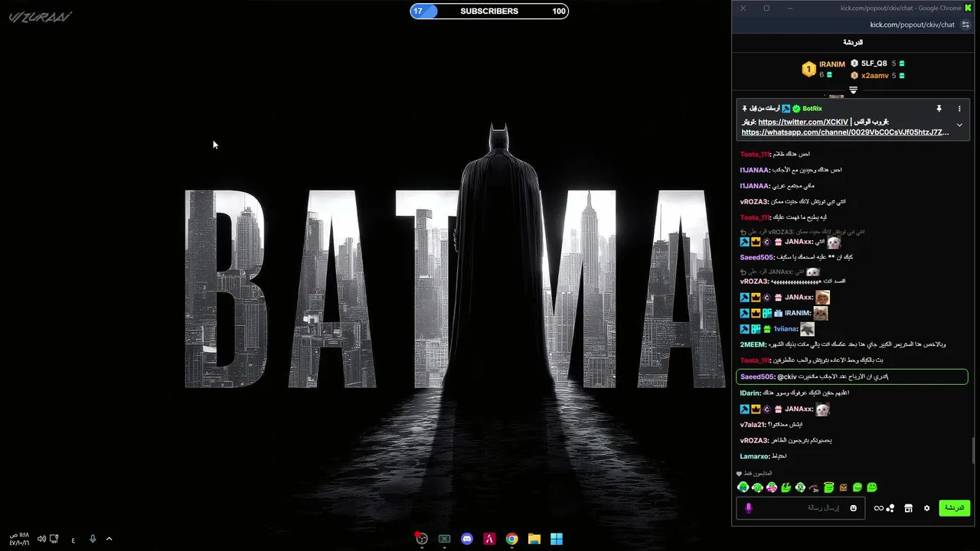Click the BotRix username in the pinned message
Viewport: 980px width, 551px height.
[812, 109]
